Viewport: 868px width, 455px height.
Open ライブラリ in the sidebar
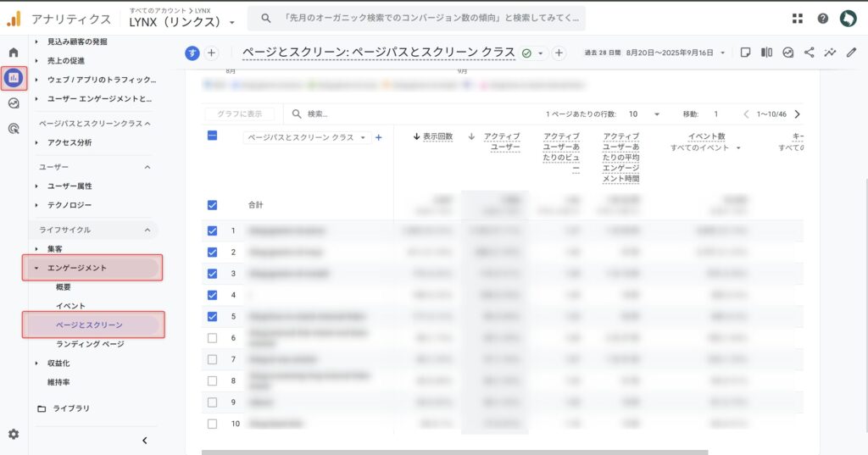(x=71, y=408)
